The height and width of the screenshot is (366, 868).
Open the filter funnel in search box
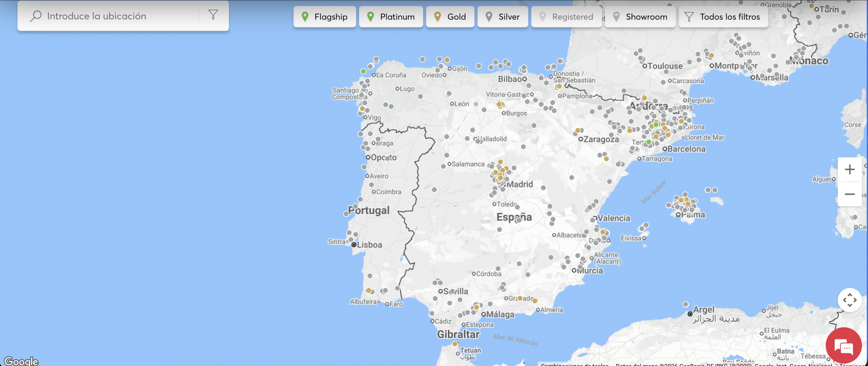pyautogui.click(x=213, y=15)
